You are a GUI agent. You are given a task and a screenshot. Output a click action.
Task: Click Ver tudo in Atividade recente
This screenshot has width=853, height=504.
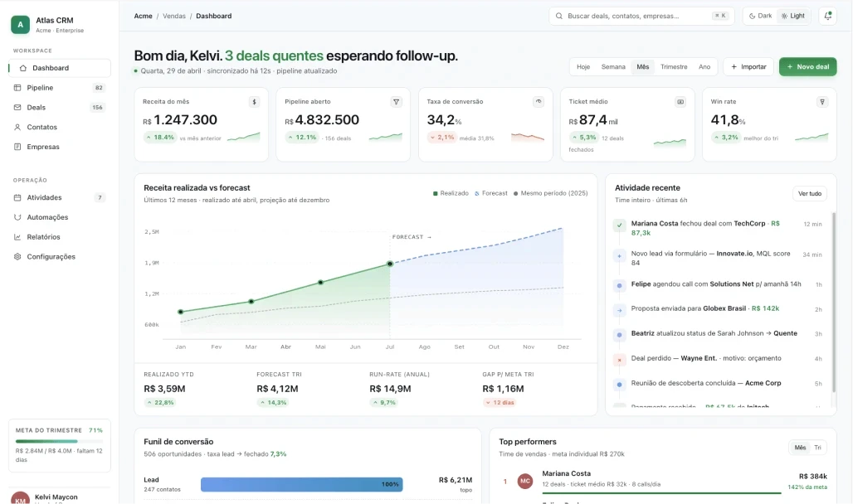(810, 193)
